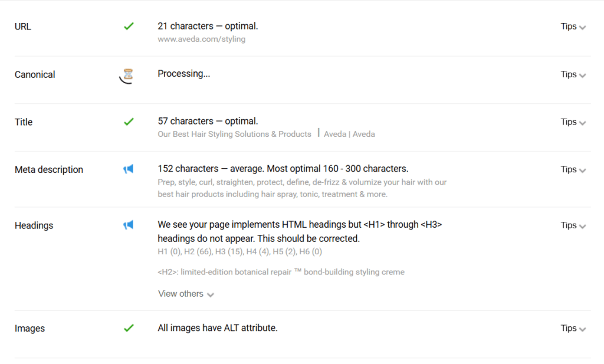
Task: Click the hourglass processing icon beside Canonical
Action: pos(127,76)
